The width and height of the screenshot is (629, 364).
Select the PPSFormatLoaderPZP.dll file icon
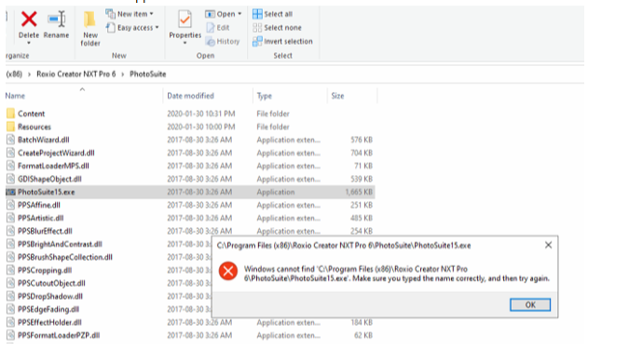click(x=10, y=335)
